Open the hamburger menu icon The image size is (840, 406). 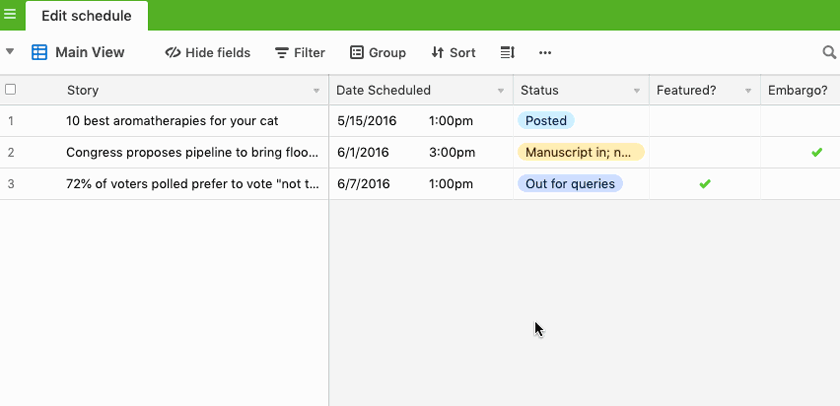click(x=10, y=15)
